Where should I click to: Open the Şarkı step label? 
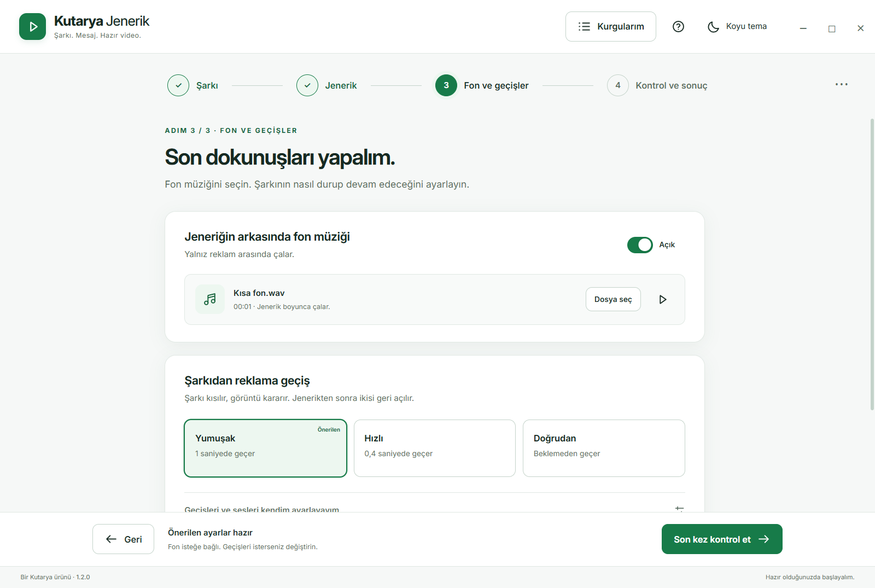click(x=207, y=86)
